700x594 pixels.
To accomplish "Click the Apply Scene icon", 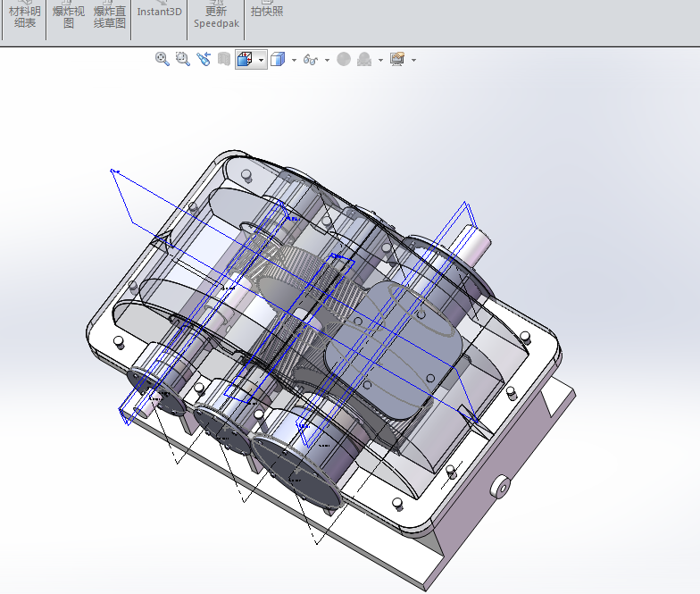I will 364,59.
